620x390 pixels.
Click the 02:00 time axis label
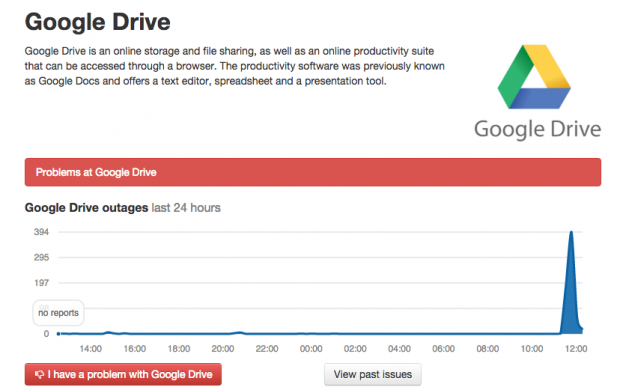click(x=355, y=349)
